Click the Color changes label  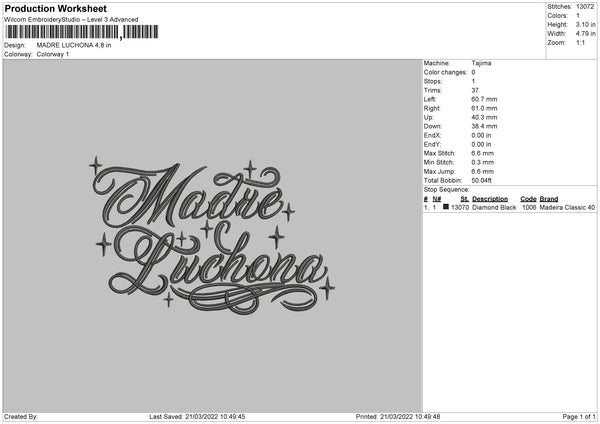[445, 72]
